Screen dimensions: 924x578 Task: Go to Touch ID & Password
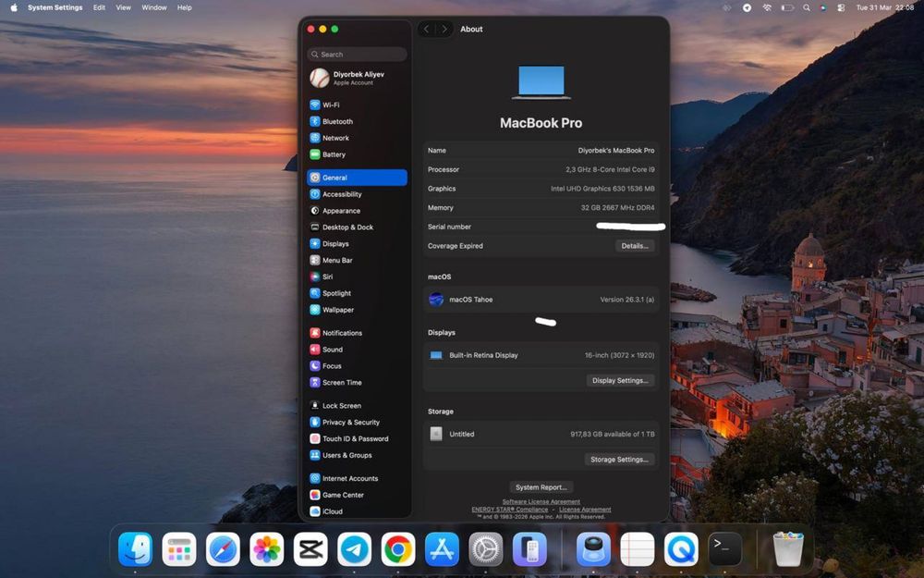coord(357,438)
